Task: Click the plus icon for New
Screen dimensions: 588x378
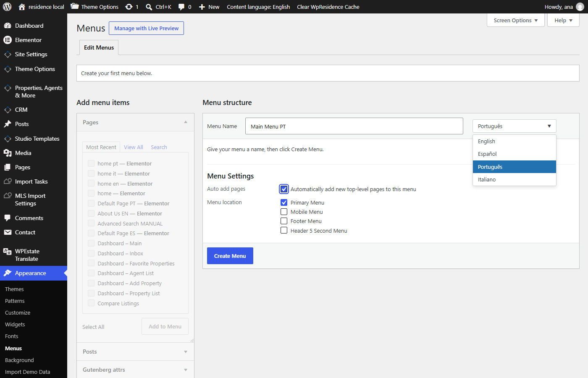Action: pyautogui.click(x=202, y=7)
